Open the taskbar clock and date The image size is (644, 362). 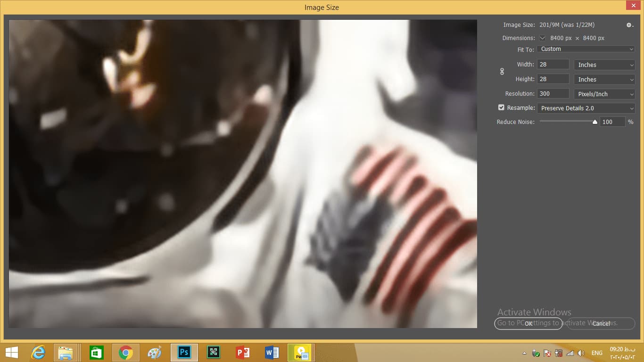tap(623, 353)
